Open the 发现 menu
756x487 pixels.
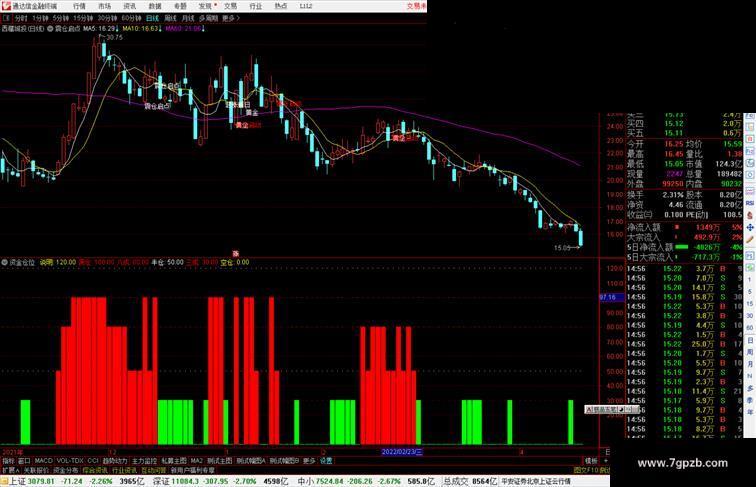[x=205, y=6]
